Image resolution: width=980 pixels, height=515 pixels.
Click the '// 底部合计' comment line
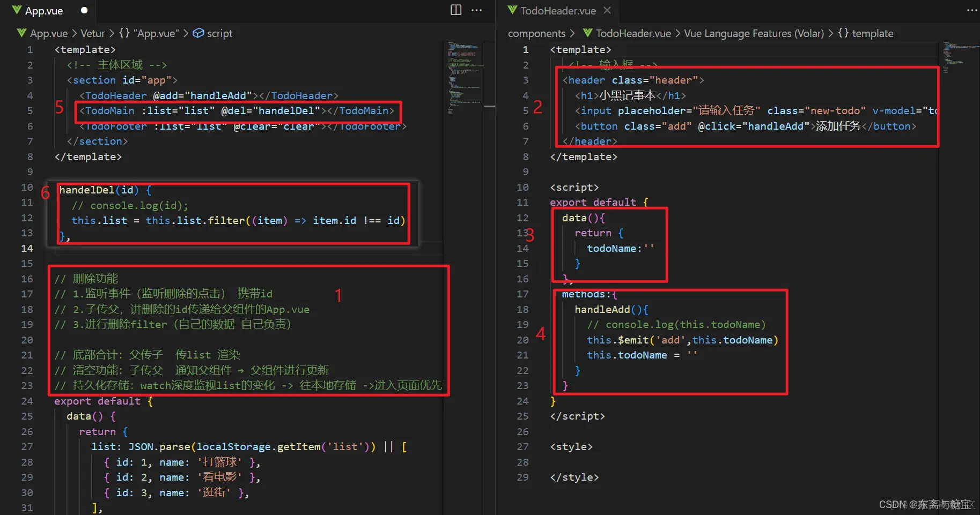pos(148,355)
